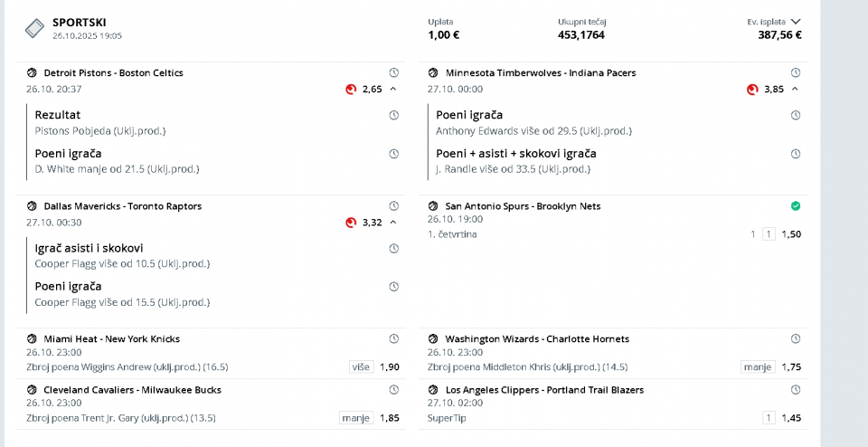Open the Dallas Mavericks - Toronto Raptors match
The image size is (868, 447).
point(122,206)
